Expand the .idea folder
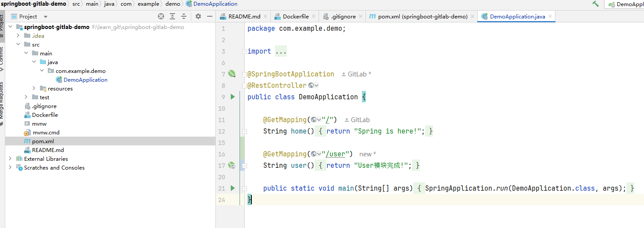The height and width of the screenshot is (228, 644). pos(18,36)
